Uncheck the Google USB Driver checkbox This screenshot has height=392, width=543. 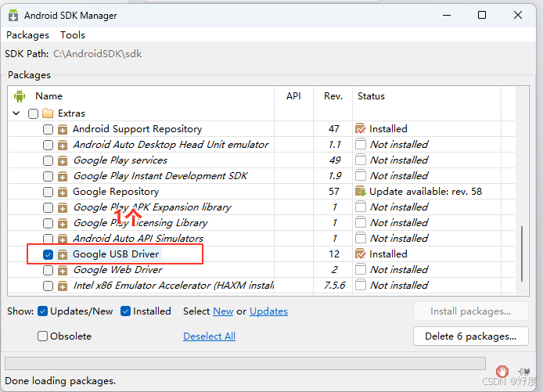click(48, 254)
